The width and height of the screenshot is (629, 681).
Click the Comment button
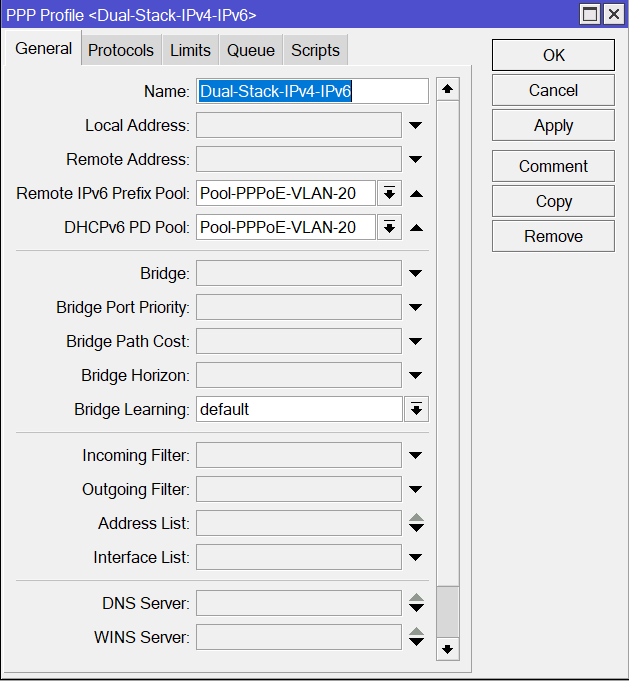coord(553,166)
